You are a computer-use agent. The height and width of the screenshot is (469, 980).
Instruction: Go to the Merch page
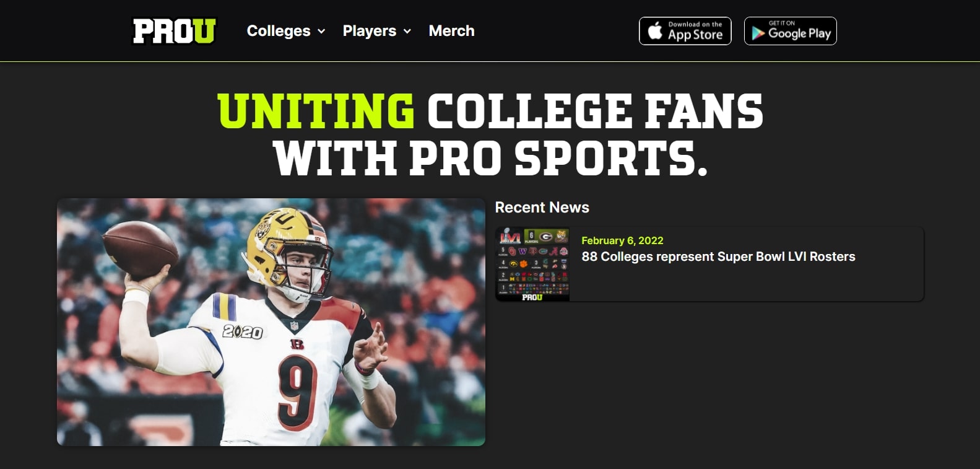tap(451, 31)
